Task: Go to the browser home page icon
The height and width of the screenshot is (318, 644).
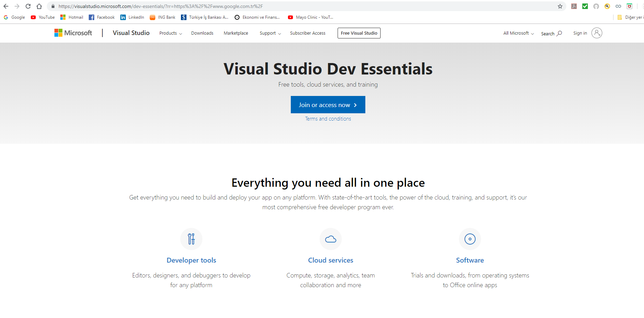Action: click(x=39, y=6)
